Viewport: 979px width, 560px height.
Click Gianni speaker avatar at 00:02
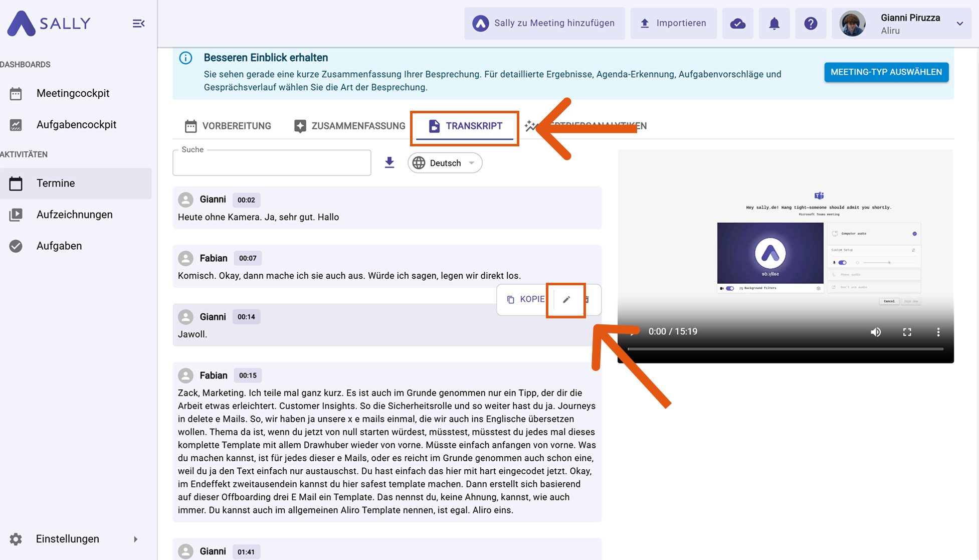tap(185, 200)
